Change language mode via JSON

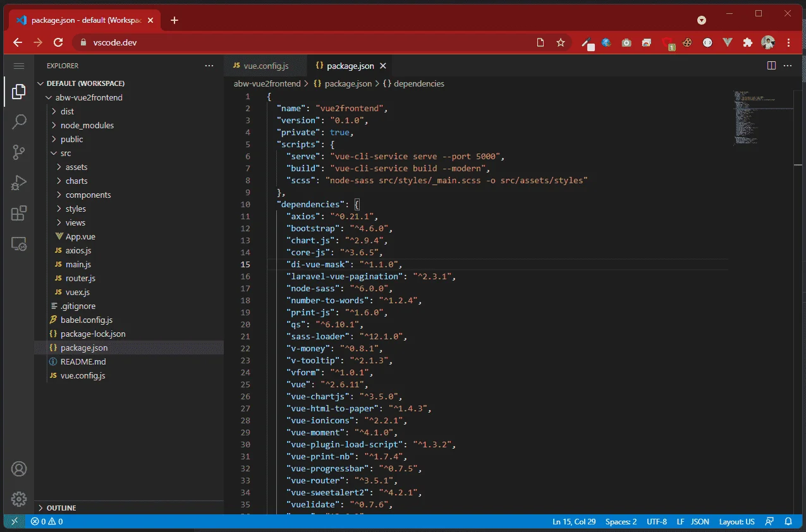(700, 522)
